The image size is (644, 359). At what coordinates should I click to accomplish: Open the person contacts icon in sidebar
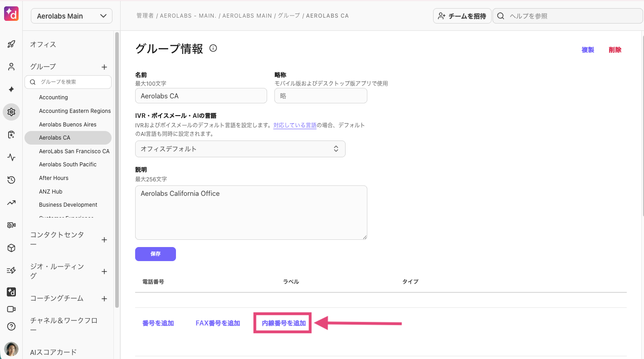(x=11, y=67)
